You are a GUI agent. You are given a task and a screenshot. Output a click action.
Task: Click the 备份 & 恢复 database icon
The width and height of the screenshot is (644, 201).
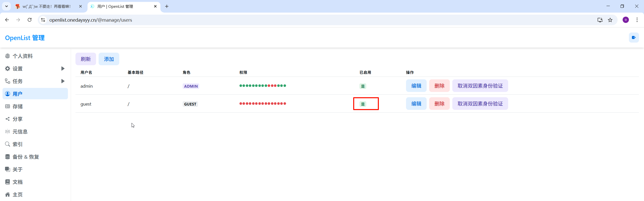(8, 157)
